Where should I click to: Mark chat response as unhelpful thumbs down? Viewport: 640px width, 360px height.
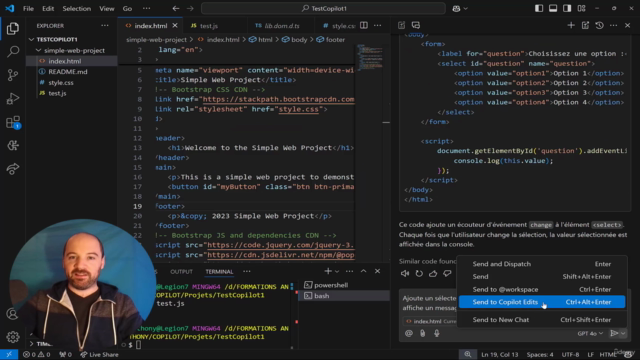[x=447, y=273]
